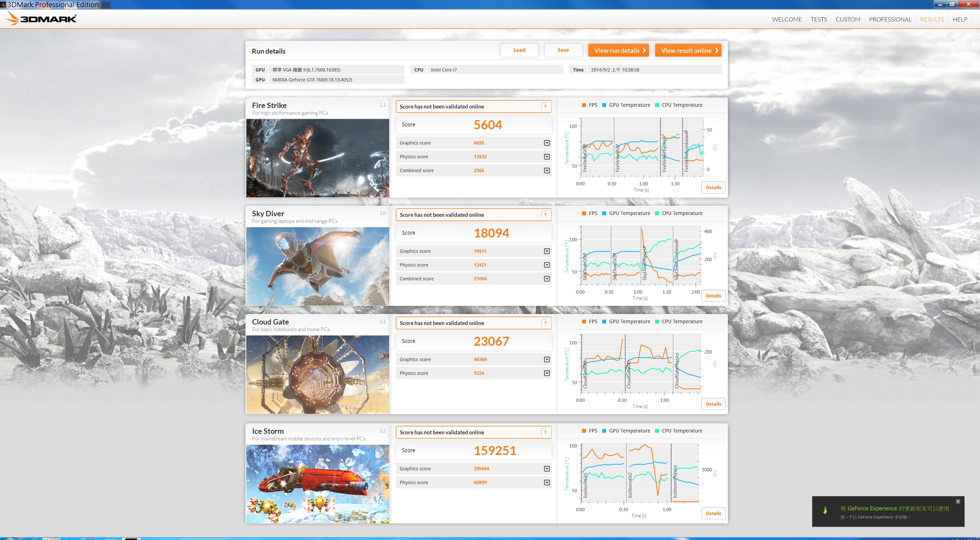
Task: Click the Sky Diver performance line chart
Action: pos(641,256)
